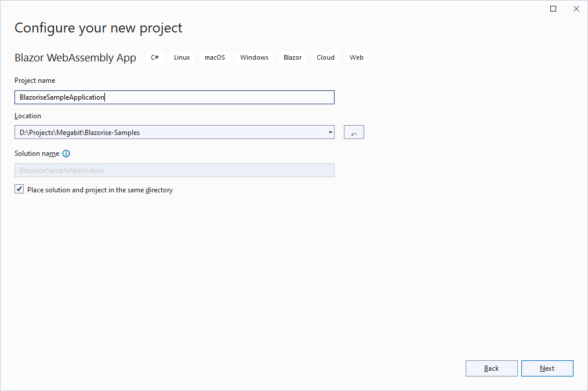Click the Solution name info icon
This screenshot has width=588, height=391.
(66, 154)
